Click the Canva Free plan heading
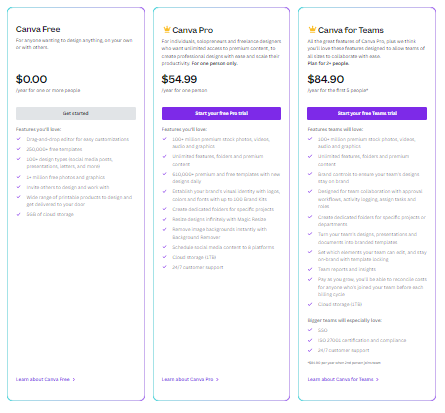Viewport: 445px width, 413px height. [38, 29]
